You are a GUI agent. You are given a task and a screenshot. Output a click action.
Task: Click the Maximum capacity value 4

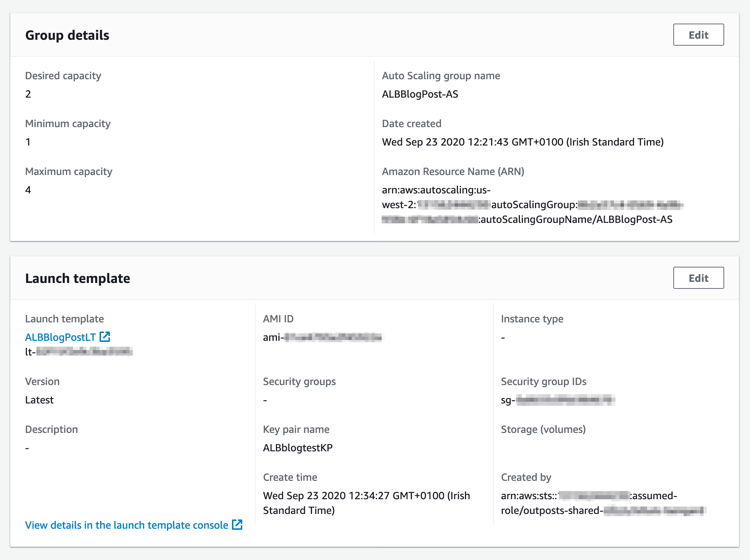pyautogui.click(x=28, y=190)
